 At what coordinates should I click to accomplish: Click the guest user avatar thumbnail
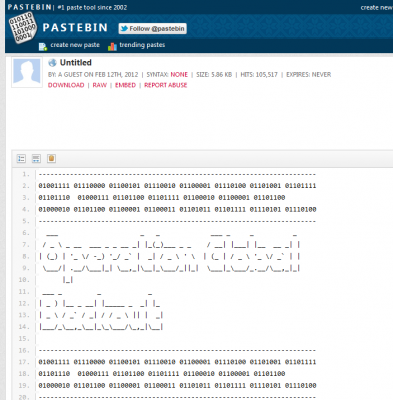coord(27,72)
